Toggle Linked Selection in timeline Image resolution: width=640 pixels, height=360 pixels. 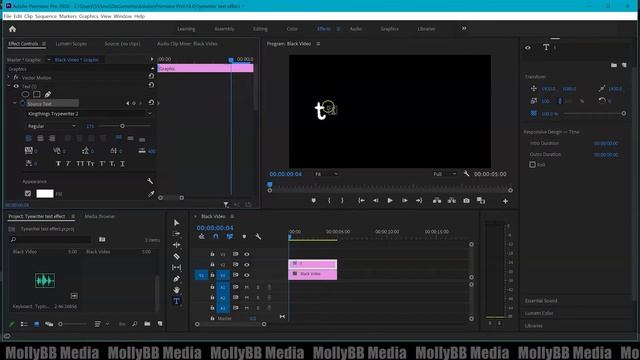230,236
